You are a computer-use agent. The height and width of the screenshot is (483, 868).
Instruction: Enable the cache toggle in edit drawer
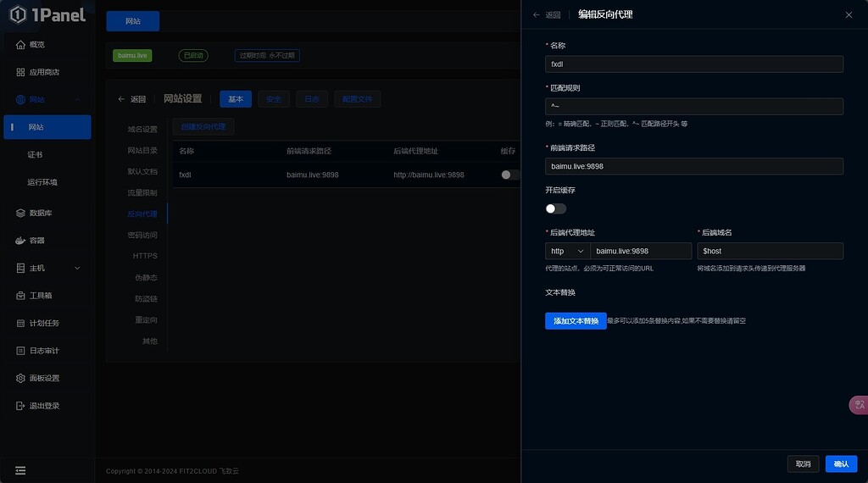[555, 208]
